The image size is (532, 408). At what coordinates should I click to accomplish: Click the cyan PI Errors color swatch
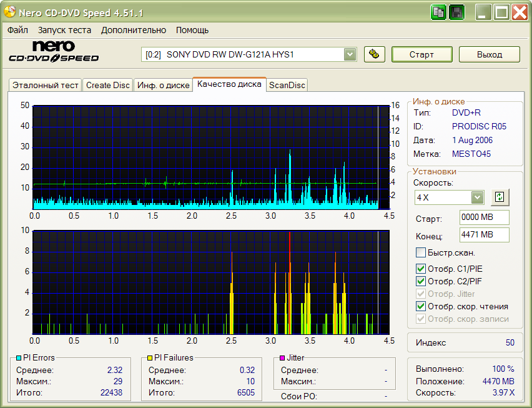(19, 358)
